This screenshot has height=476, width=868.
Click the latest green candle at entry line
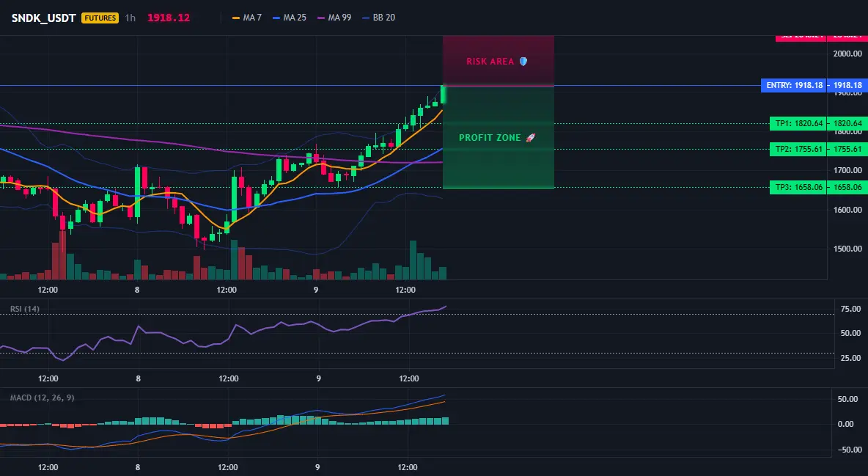coord(443,94)
